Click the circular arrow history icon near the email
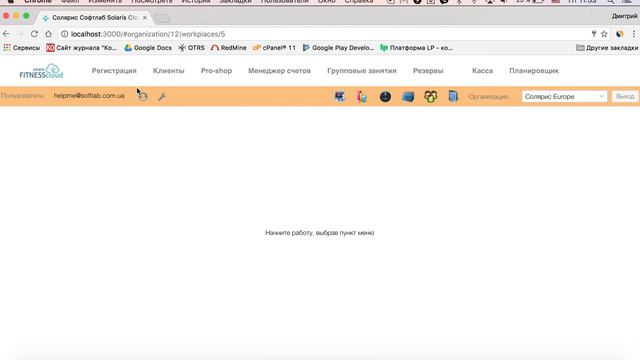 coord(143,96)
